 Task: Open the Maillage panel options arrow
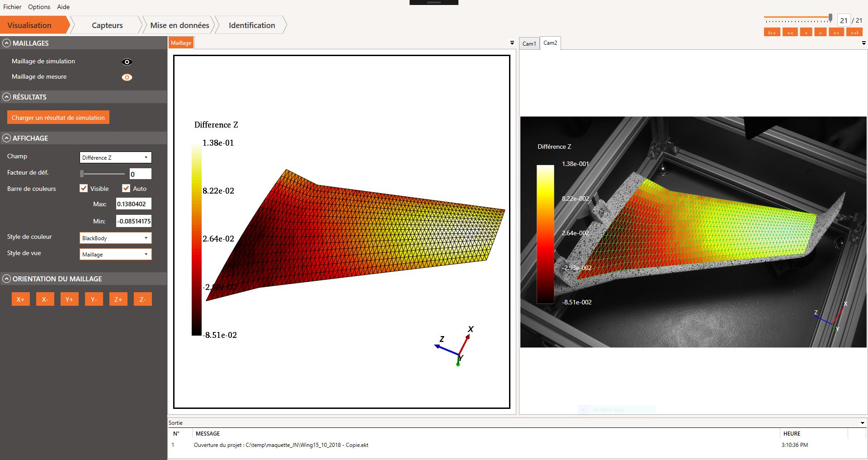pos(512,43)
